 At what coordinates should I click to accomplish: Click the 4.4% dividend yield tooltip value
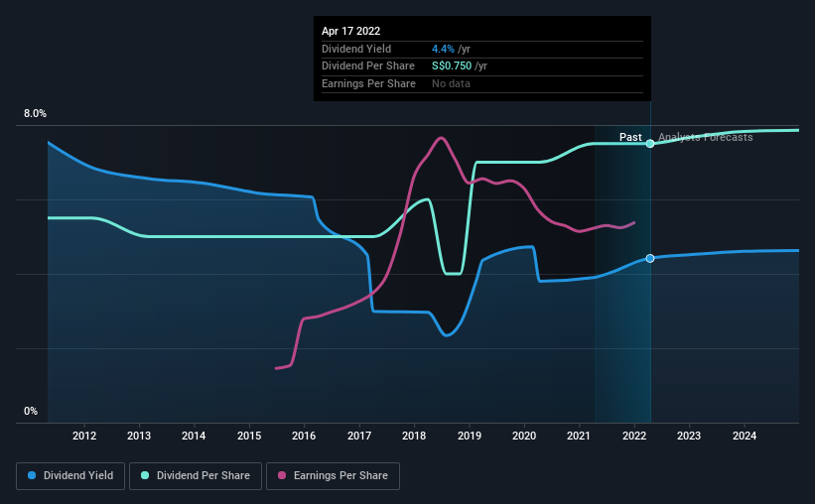pos(443,49)
